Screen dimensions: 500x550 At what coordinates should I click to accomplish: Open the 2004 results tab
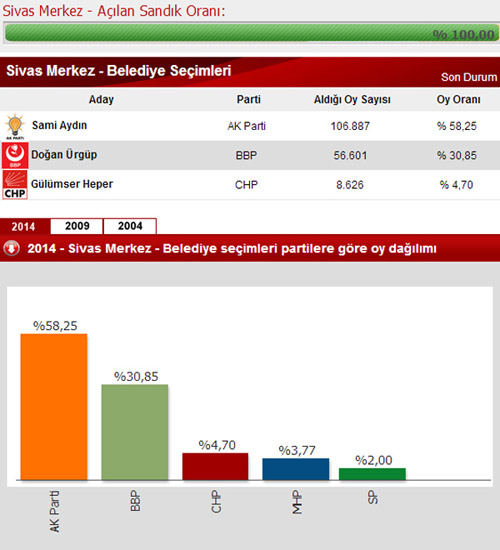point(130,226)
